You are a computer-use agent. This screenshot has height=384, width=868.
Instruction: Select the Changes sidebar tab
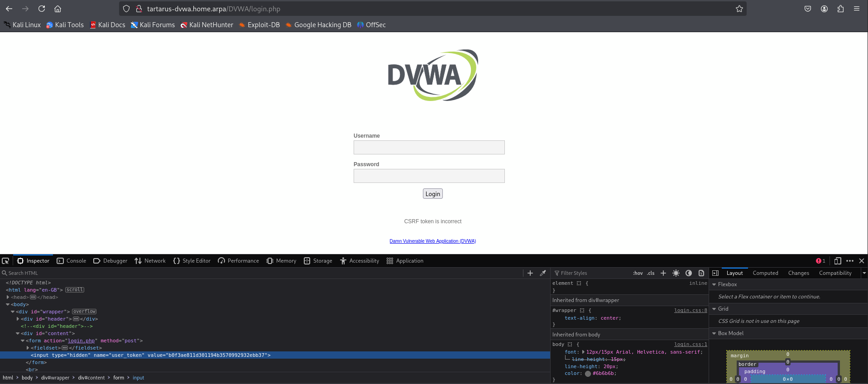pyautogui.click(x=798, y=273)
